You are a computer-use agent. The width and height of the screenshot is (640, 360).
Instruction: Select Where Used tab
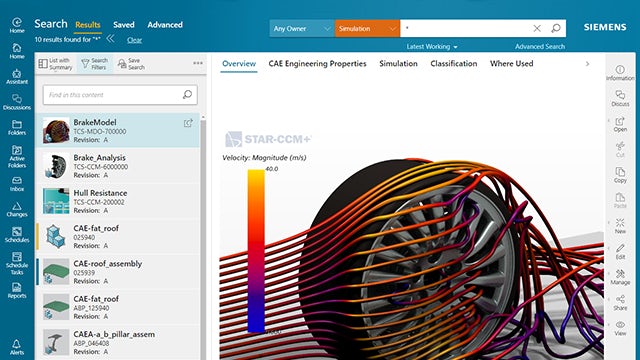point(511,64)
